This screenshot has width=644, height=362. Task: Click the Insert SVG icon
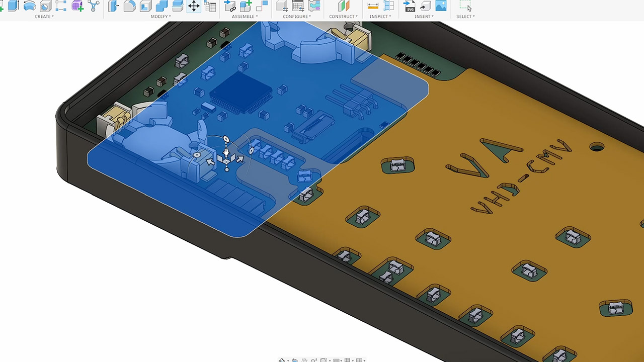pos(409,6)
